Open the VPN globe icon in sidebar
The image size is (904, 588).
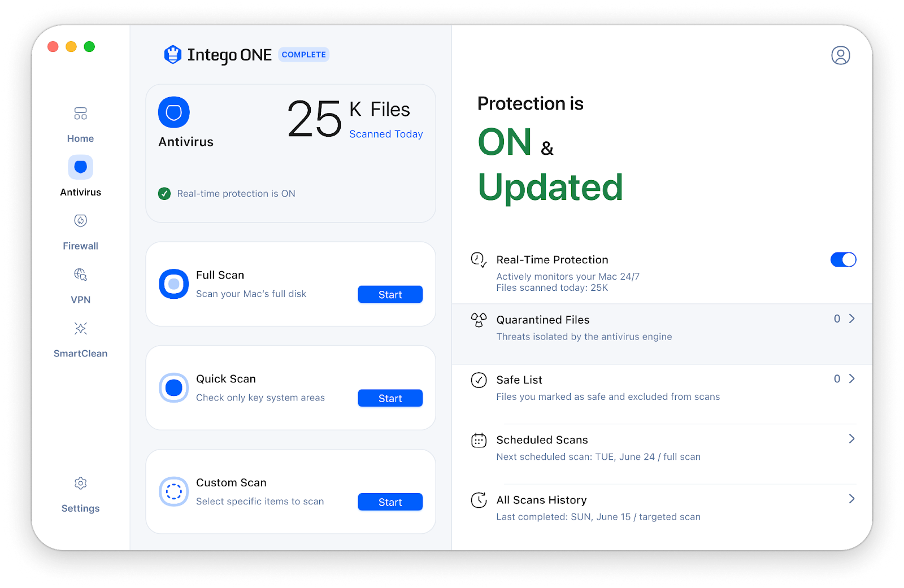pyautogui.click(x=80, y=275)
